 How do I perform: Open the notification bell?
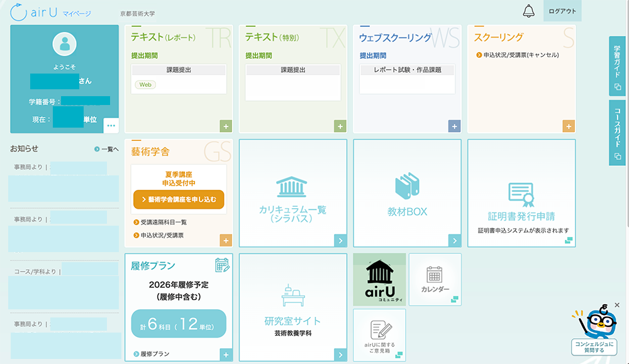[528, 11]
